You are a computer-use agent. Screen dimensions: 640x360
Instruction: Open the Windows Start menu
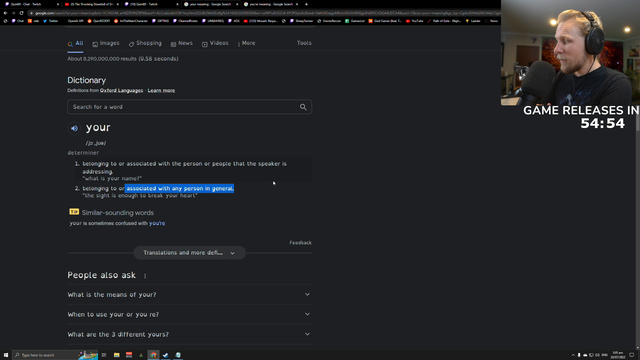pyautogui.click(x=6, y=355)
